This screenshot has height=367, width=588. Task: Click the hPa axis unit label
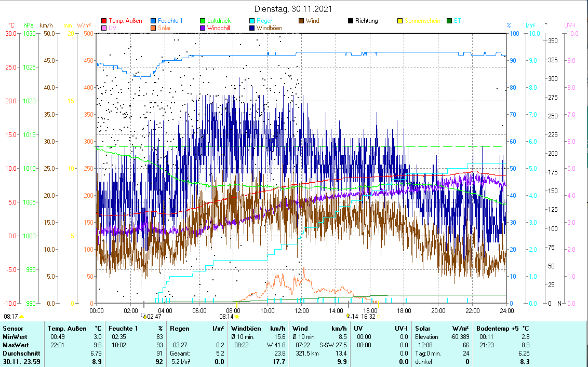click(x=29, y=25)
